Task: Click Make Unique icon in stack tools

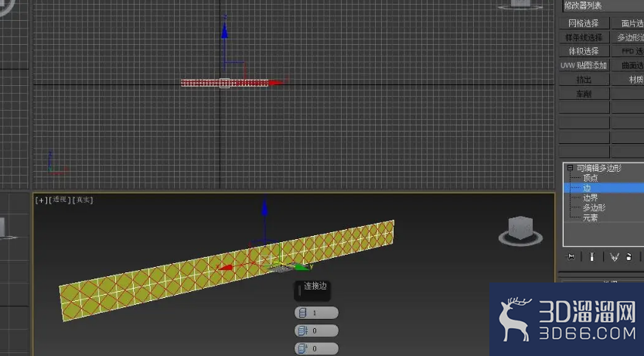Action: pos(615,258)
